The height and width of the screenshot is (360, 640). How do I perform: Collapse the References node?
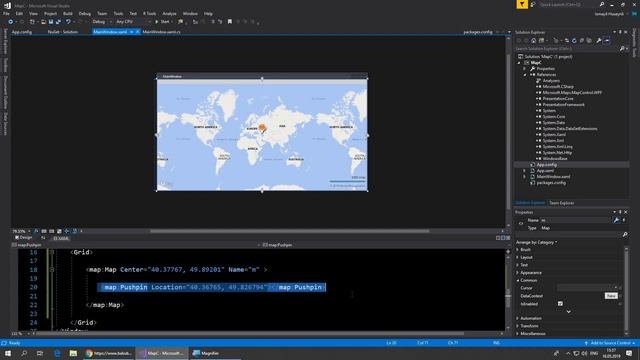(525, 75)
